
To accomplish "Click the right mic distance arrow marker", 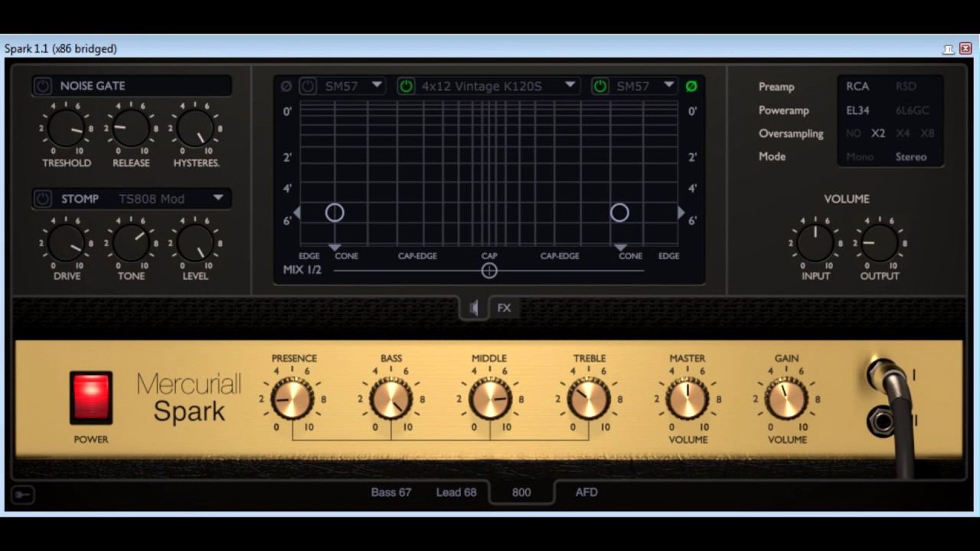I will click(x=681, y=213).
